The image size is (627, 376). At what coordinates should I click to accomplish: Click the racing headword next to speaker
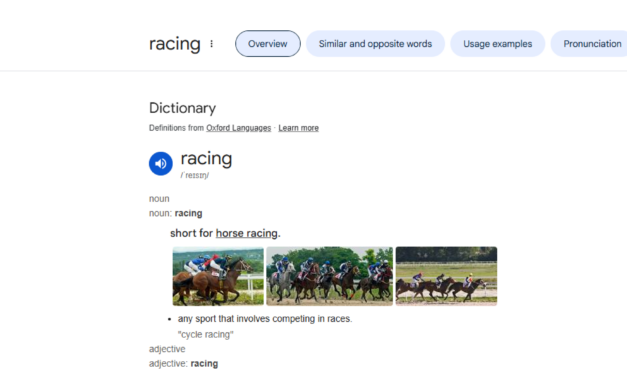tap(206, 159)
